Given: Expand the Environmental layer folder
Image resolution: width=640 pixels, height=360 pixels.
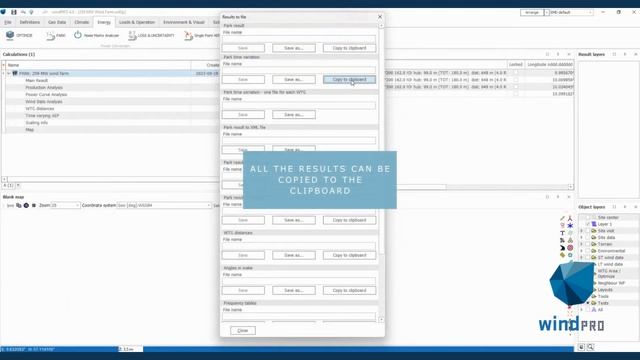Looking at the screenshot, I should (582, 251).
